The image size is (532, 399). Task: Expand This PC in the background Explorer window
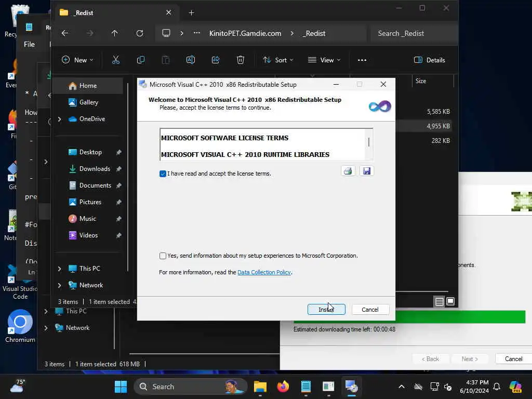(46, 311)
